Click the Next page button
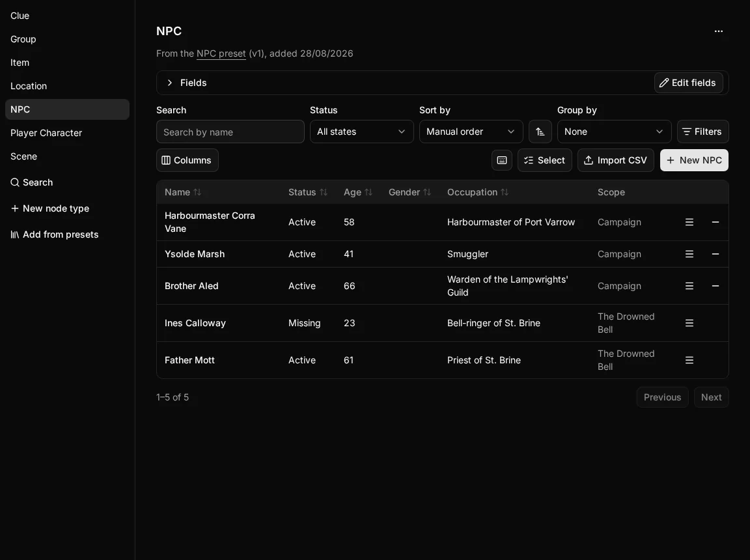This screenshot has height=560, width=750. click(711, 397)
